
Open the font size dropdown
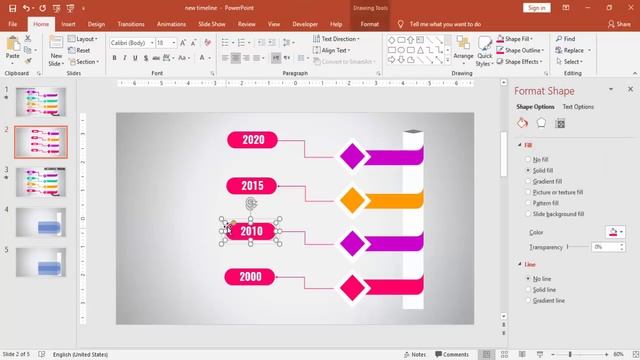(x=173, y=43)
